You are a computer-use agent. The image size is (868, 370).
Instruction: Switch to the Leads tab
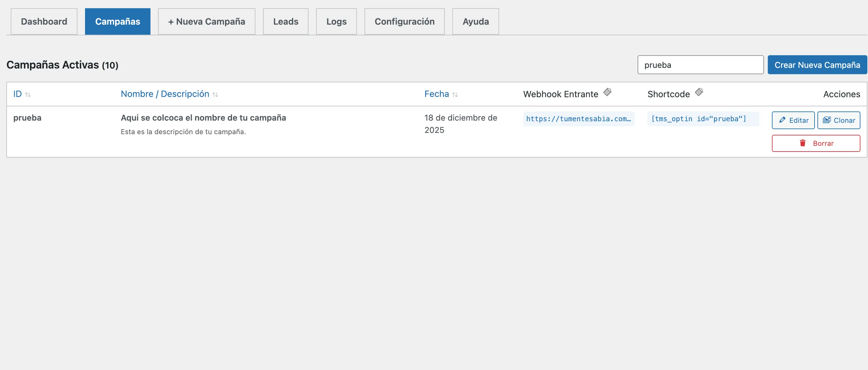pyautogui.click(x=285, y=21)
